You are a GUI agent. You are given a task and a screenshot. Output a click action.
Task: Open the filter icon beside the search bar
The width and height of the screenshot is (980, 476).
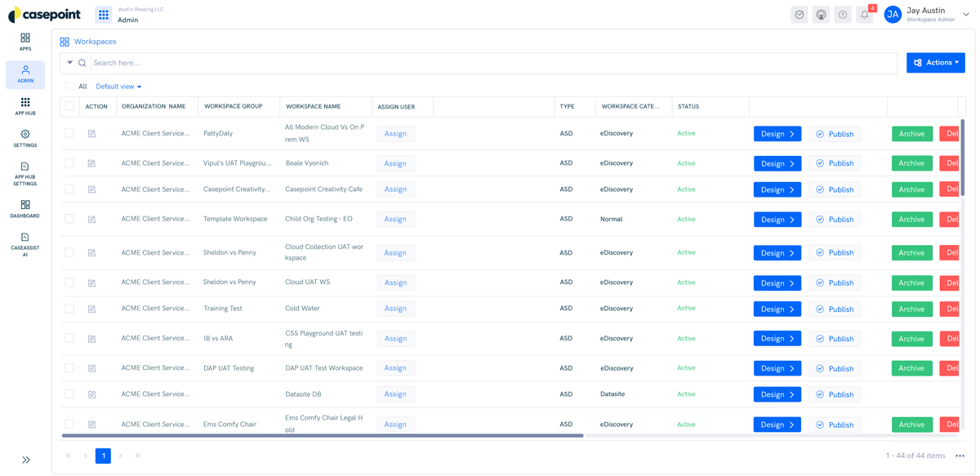click(68, 62)
